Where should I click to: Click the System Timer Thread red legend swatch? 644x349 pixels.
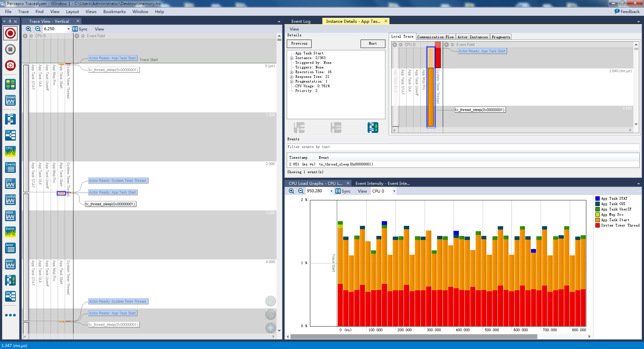click(597, 226)
